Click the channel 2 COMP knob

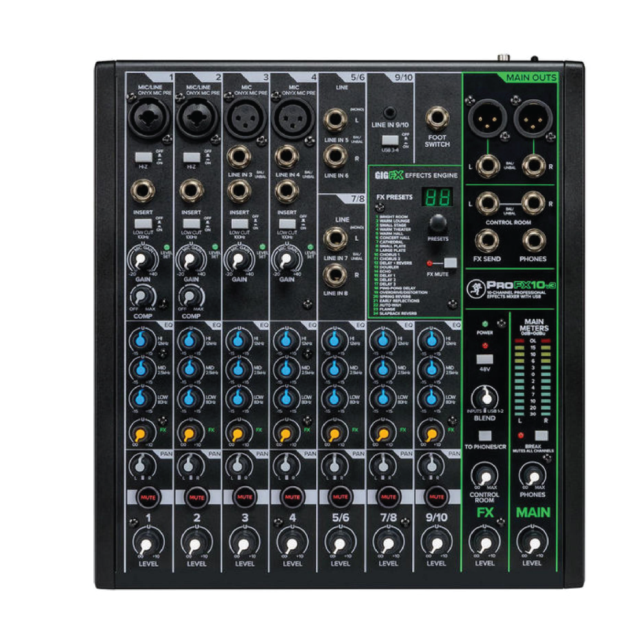pyautogui.click(x=190, y=296)
